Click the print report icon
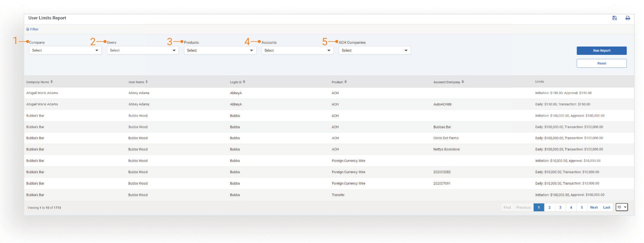 coord(628,18)
